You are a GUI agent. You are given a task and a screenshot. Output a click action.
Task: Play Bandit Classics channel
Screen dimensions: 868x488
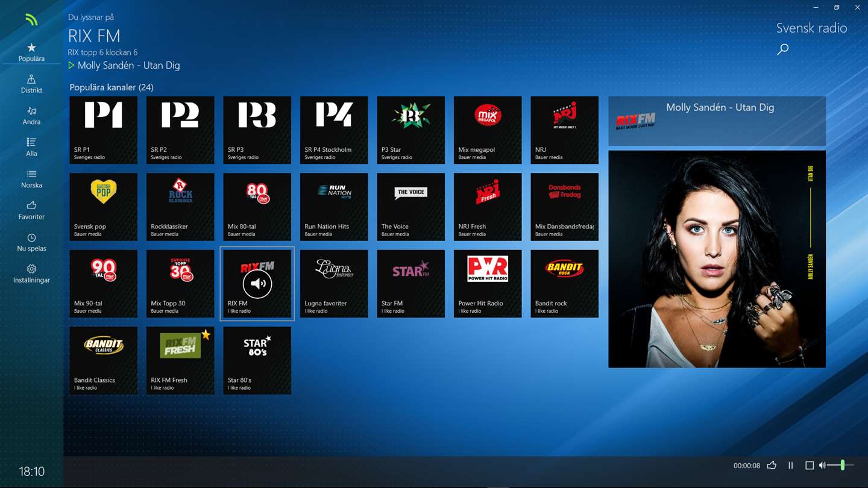[x=103, y=361]
